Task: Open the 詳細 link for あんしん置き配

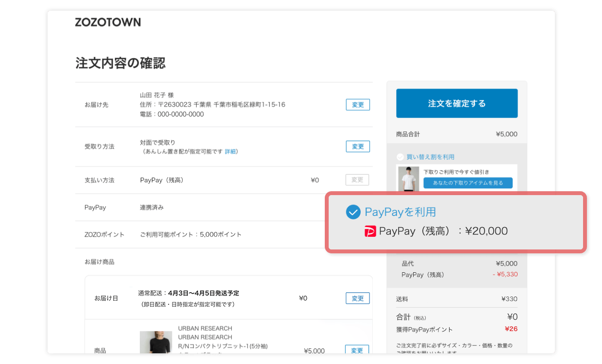Action: click(231, 151)
